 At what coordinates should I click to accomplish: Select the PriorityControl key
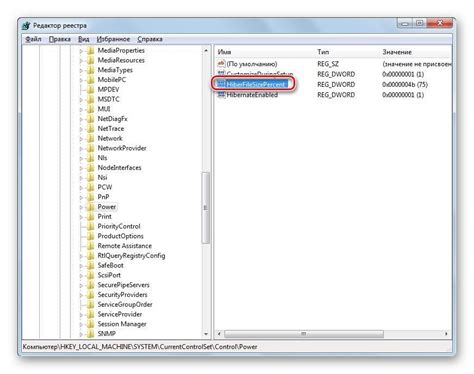point(119,226)
